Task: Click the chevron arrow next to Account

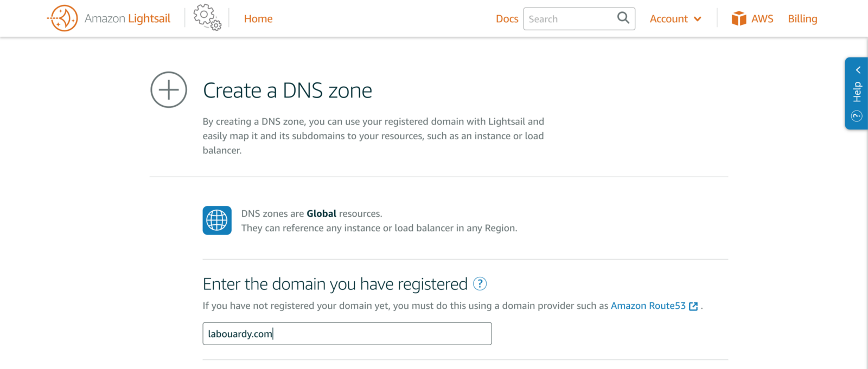Action: (x=698, y=19)
